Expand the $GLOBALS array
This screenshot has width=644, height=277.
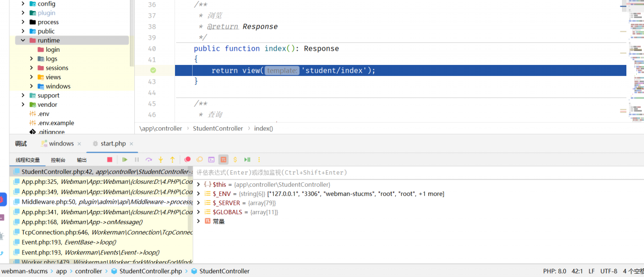click(x=198, y=212)
